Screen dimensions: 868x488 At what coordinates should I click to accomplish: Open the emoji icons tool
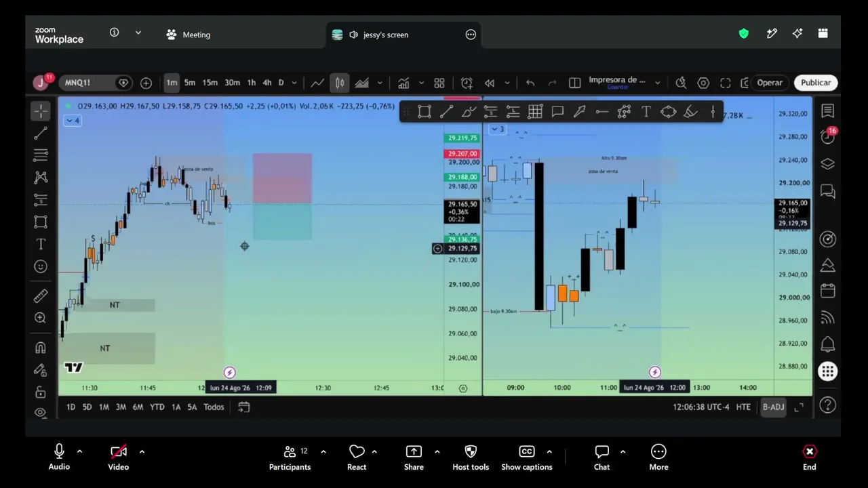tap(41, 267)
